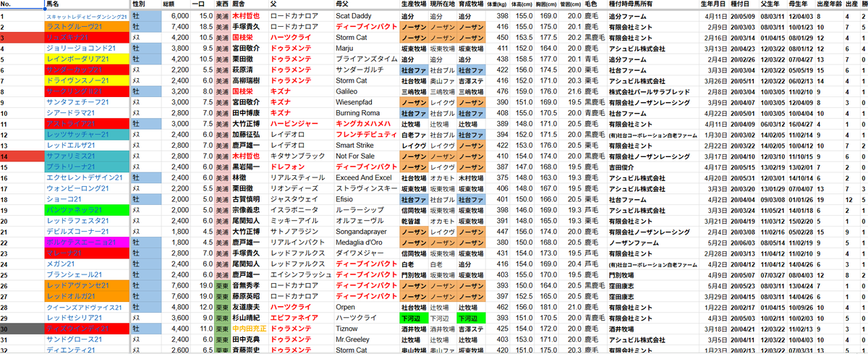Click the Medaglia d'Oro cell
Viewport: 868px width, 354px height.
(367, 242)
